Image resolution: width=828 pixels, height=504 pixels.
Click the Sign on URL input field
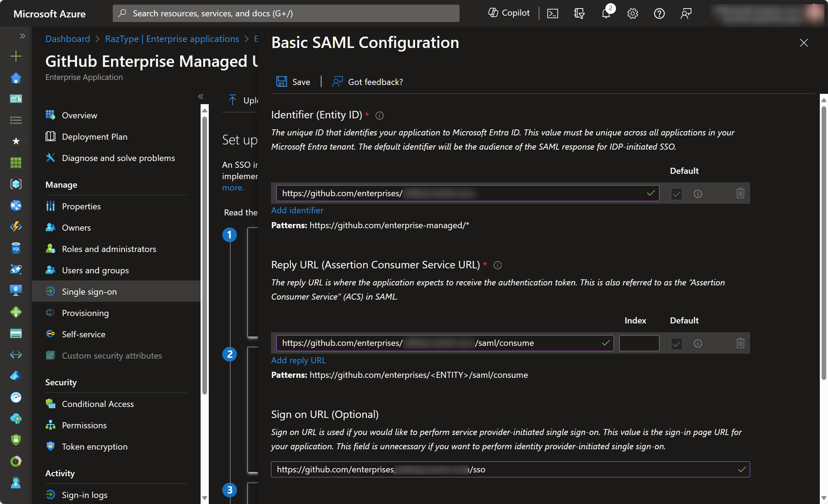pos(510,469)
